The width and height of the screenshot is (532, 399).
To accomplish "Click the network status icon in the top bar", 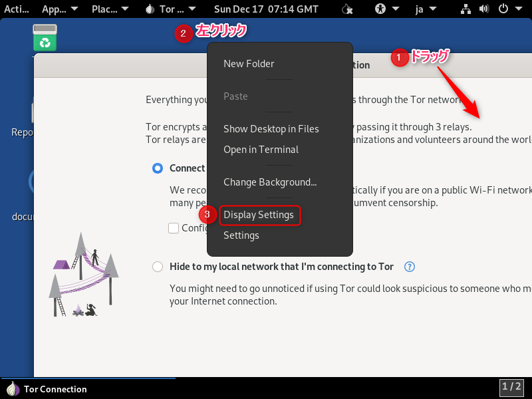I will point(465,9).
